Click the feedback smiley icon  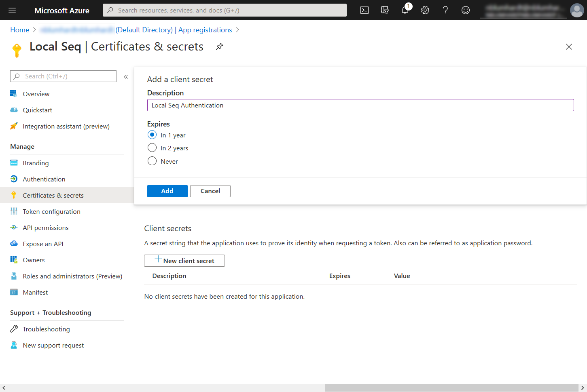466,10
